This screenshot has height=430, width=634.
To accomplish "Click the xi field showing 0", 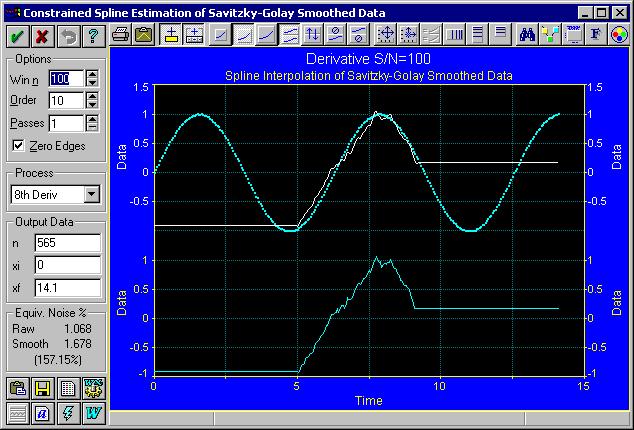I will (68, 265).
